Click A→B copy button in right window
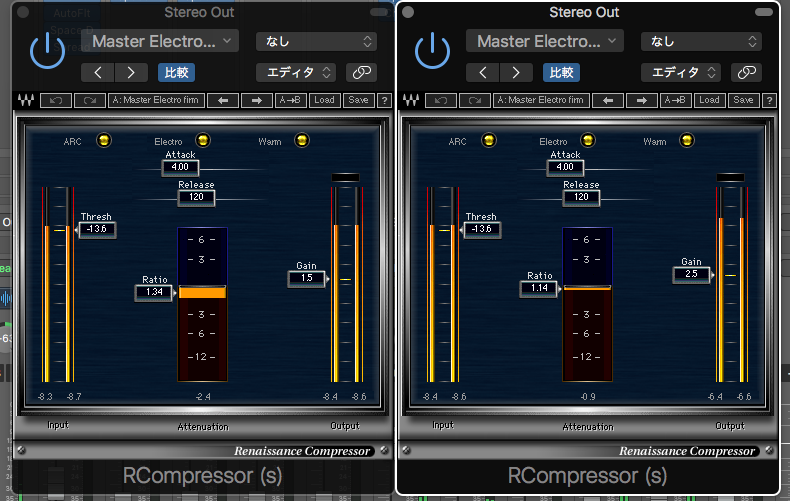 (x=675, y=100)
